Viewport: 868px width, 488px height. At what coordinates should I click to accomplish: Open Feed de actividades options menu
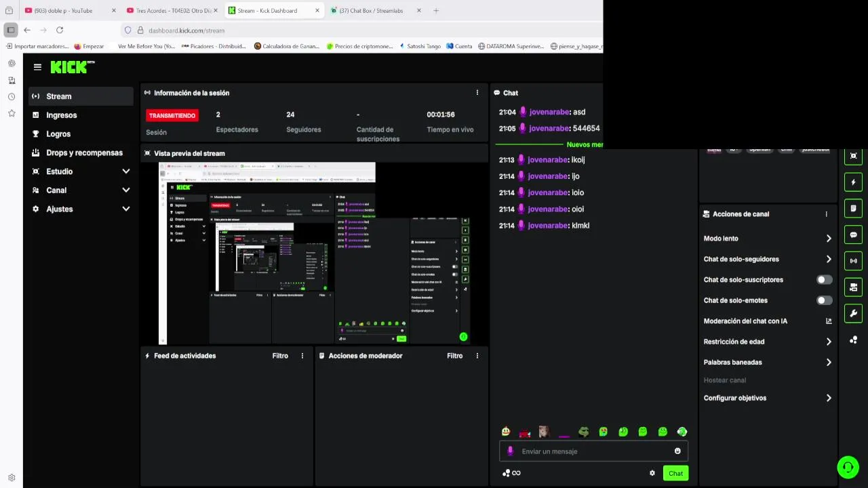coord(302,356)
